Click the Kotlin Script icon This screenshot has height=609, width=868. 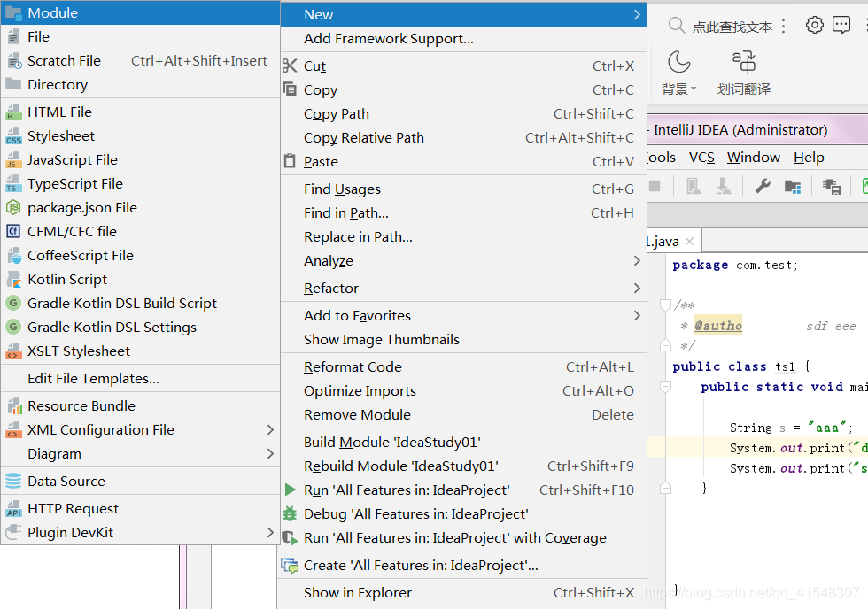tap(13, 280)
